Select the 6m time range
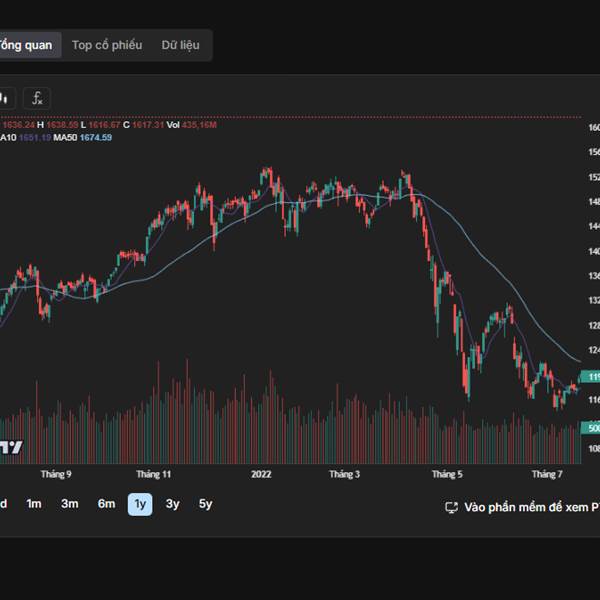Screen dimensions: 600x600 pyautogui.click(x=106, y=504)
